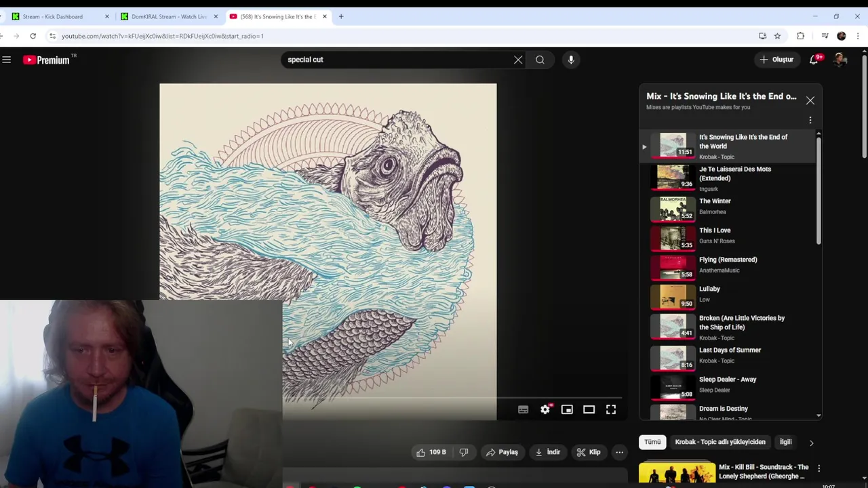Open options for Kill Bill mix
This screenshot has width=868, height=488.
pyautogui.click(x=818, y=468)
